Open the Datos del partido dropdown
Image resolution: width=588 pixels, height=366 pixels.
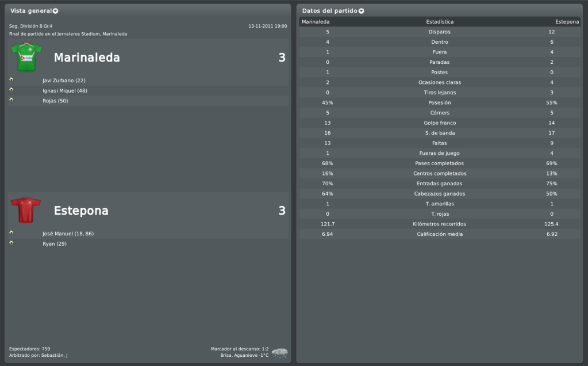(362, 11)
